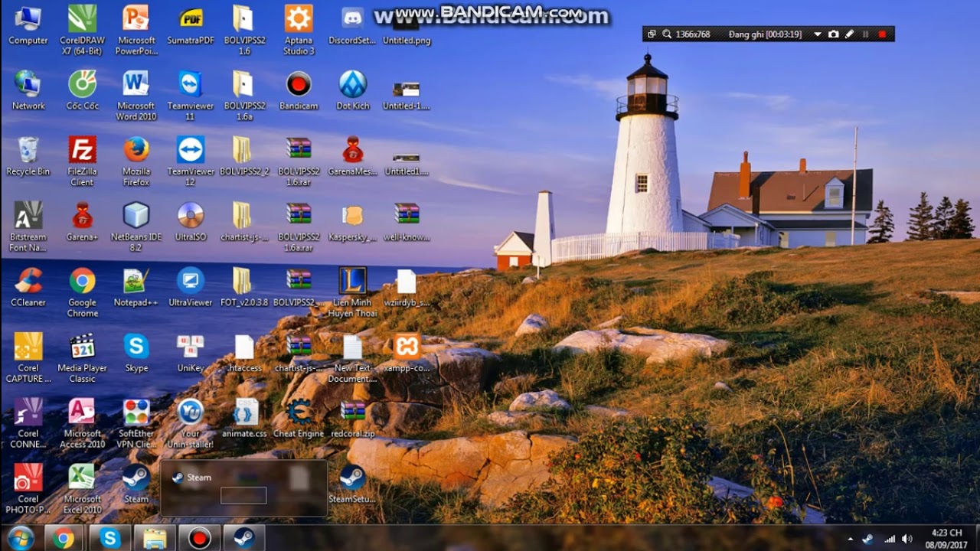Open the animate.css file icon

click(245, 418)
